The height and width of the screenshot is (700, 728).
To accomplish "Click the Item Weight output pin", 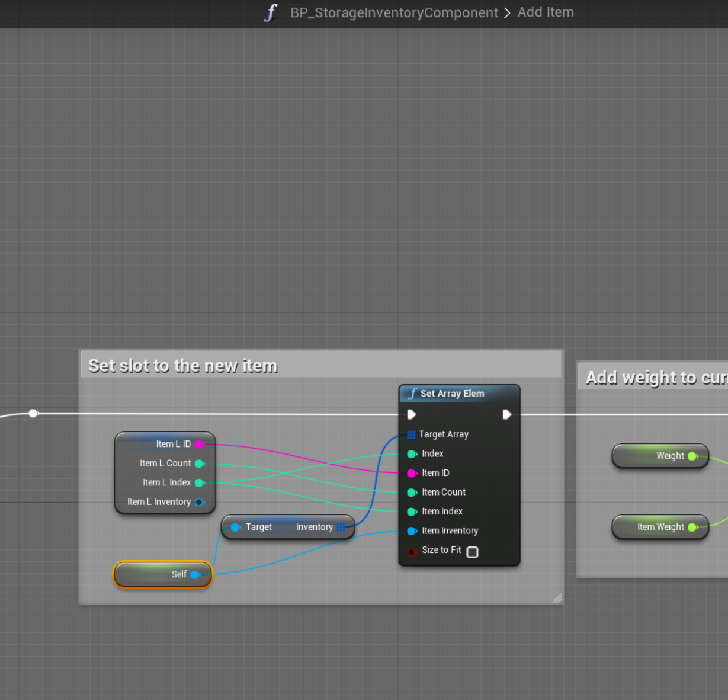I will pos(692,527).
